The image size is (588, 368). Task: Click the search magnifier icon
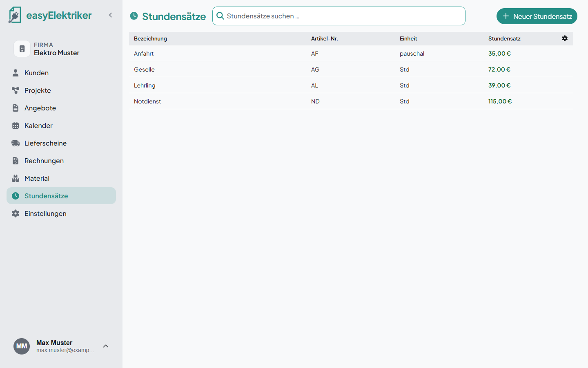[x=220, y=16]
